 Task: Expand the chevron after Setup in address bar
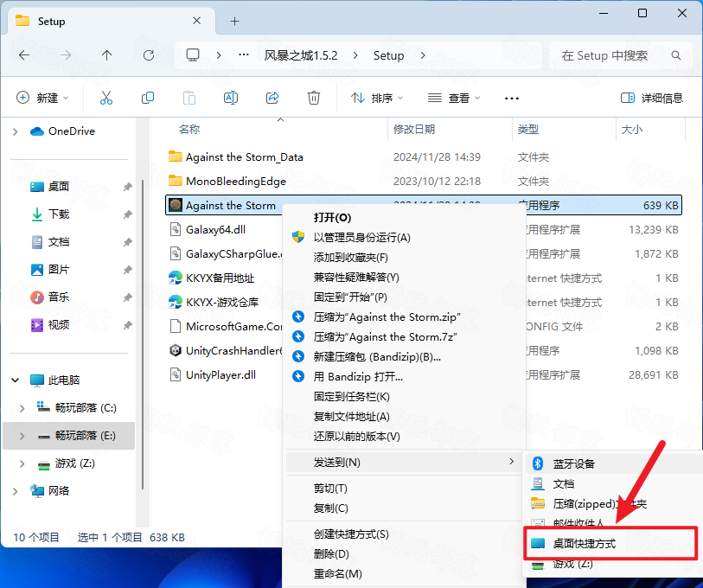point(422,55)
